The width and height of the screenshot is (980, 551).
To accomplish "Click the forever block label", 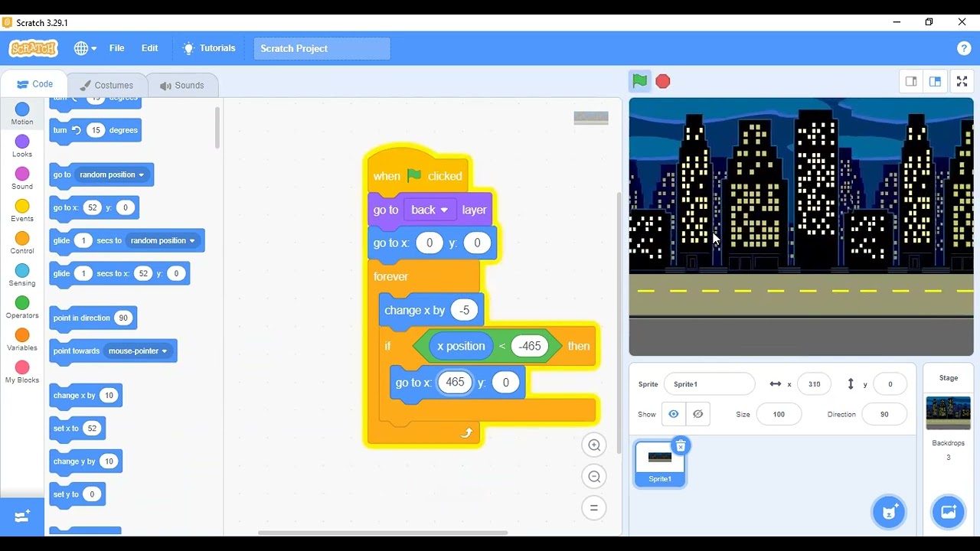I will (390, 276).
